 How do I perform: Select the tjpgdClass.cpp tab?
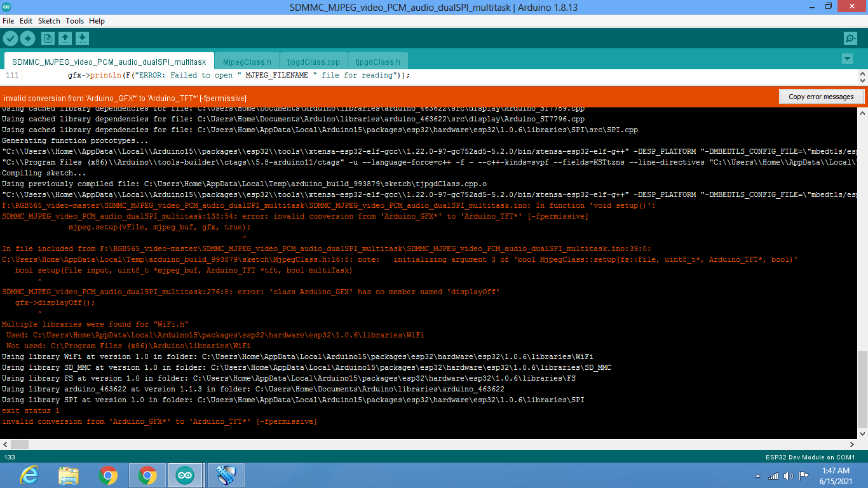313,61
